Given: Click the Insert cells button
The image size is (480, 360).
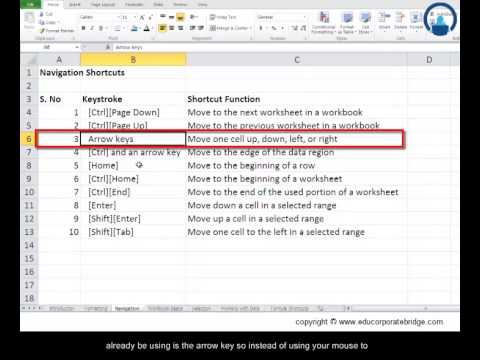Looking at the screenshot, I should tap(384, 21).
